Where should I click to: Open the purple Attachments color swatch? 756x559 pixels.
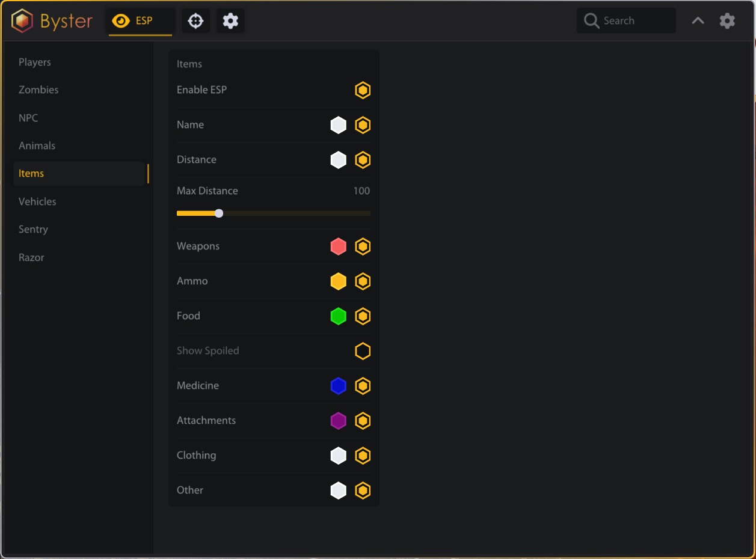[339, 421]
